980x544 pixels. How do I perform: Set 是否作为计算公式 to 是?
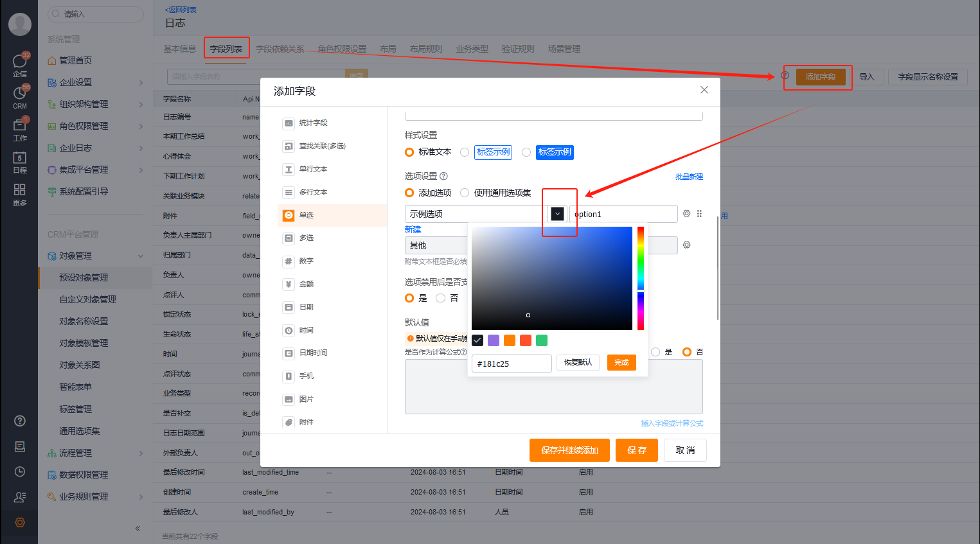point(655,352)
